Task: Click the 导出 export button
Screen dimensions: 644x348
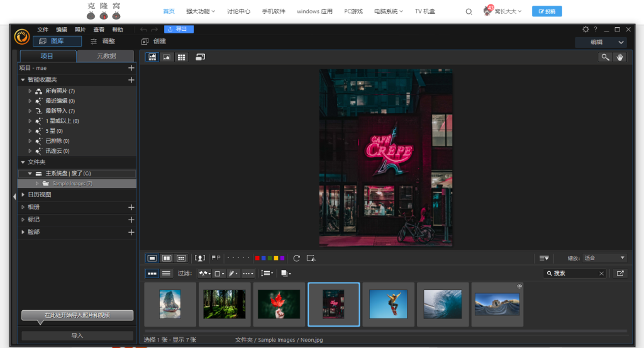Action: 179,29
